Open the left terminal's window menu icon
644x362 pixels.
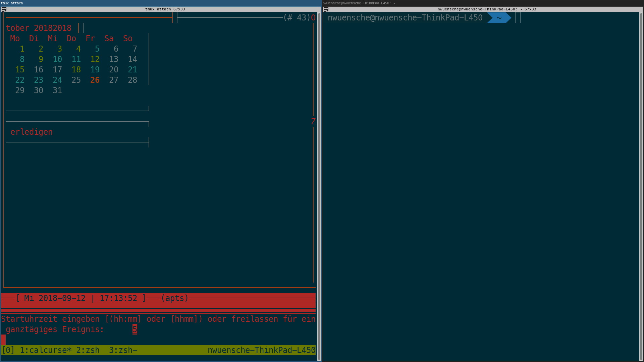tap(4, 10)
